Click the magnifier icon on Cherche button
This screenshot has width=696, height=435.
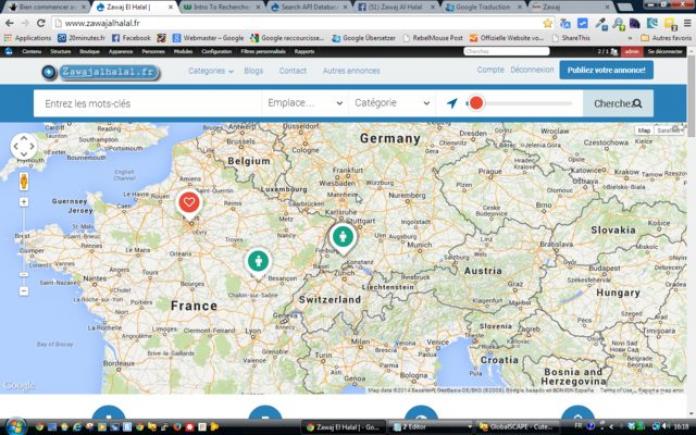(x=637, y=103)
